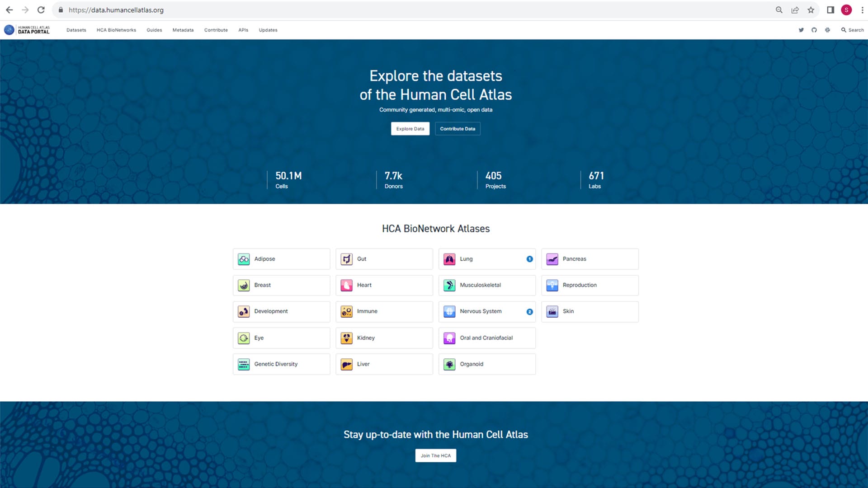This screenshot has width=868, height=488.
Task: Click the Lung atlas count badge
Action: (529, 259)
